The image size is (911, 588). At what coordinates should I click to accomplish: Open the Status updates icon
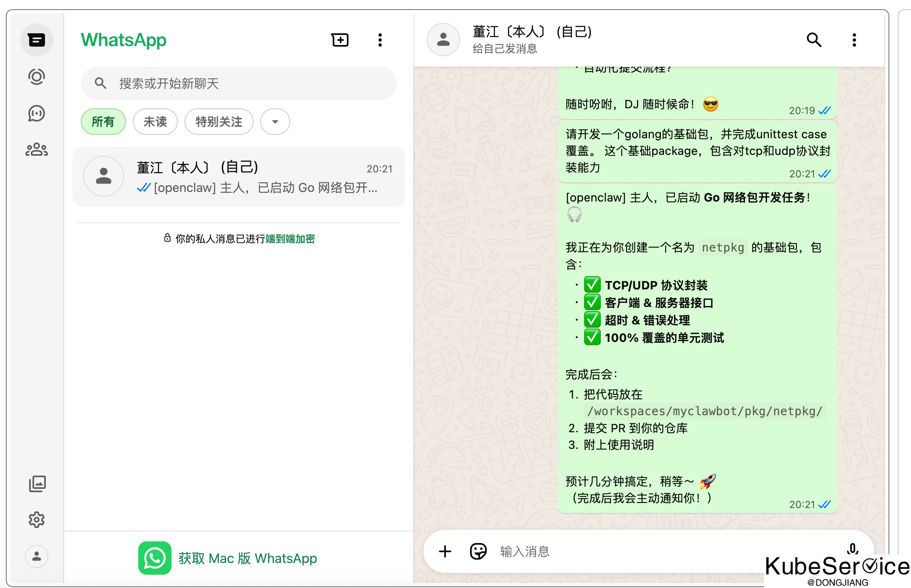click(37, 77)
